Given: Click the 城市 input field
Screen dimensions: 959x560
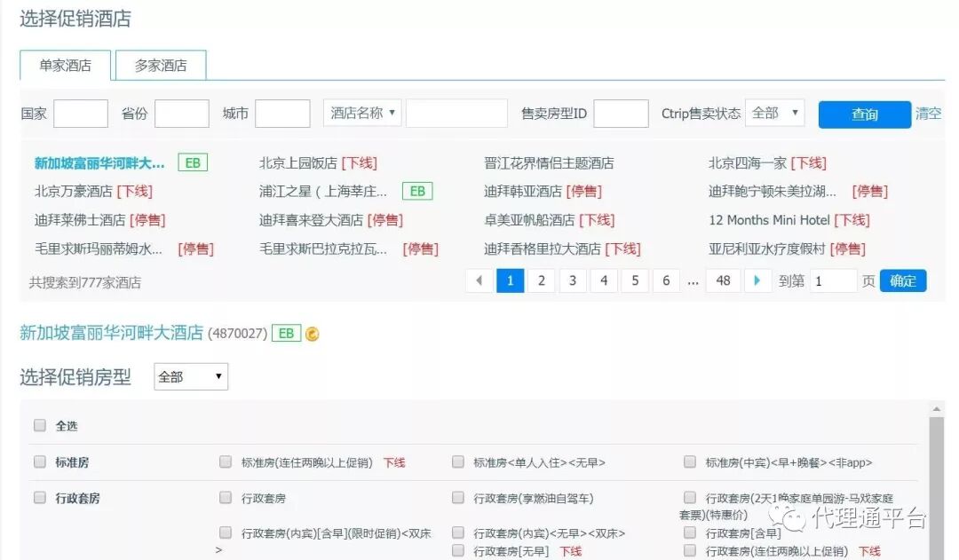Looking at the screenshot, I should point(282,113).
